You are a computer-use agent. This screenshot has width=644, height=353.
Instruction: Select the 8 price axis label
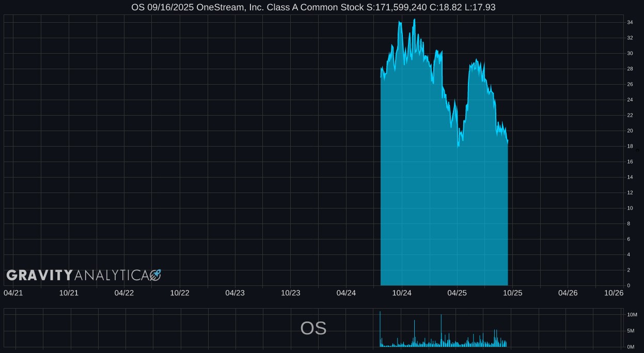pos(629,223)
